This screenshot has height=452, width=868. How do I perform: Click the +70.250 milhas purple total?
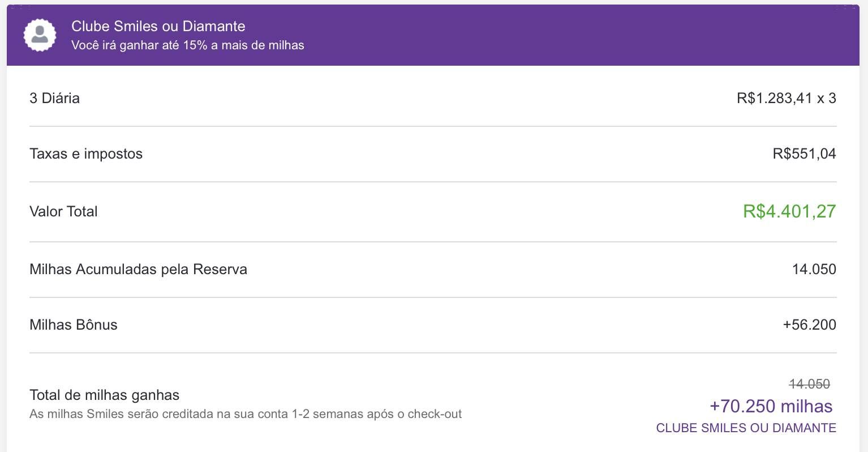click(x=771, y=406)
